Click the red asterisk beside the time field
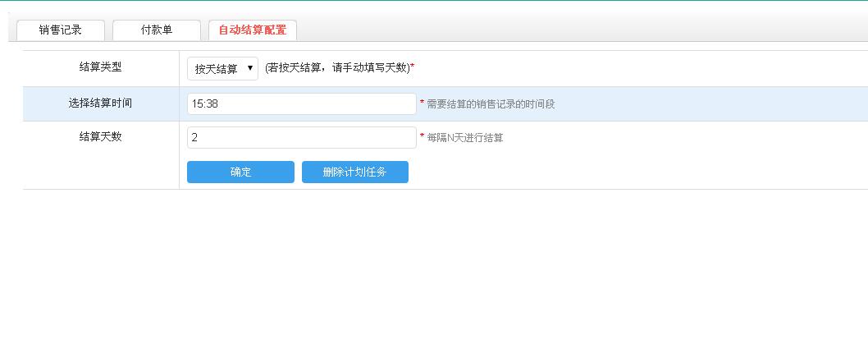Screen dimensions: 868x363 [422, 103]
